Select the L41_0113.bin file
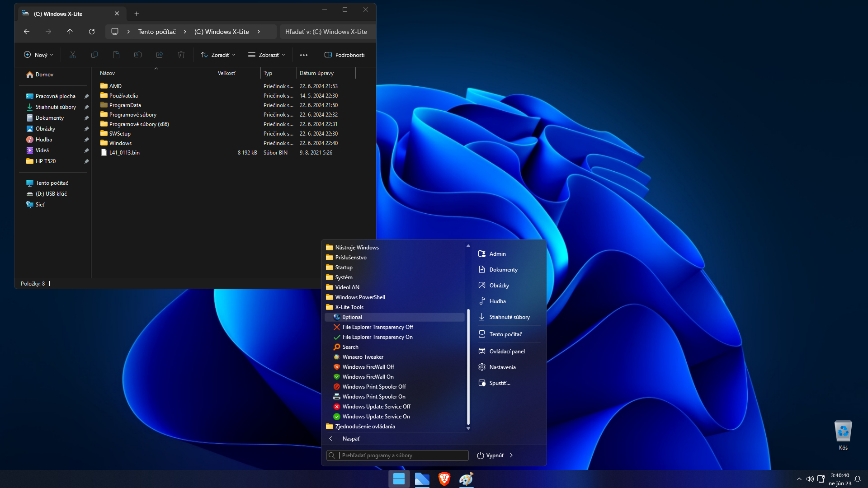This screenshot has width=868, height=488. click(124, 153)
